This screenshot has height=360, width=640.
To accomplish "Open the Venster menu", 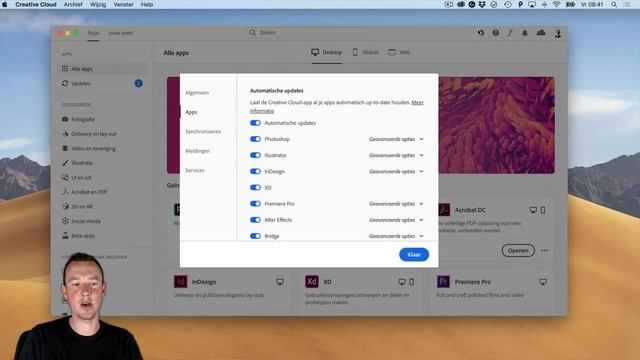I will coord(123,4).
